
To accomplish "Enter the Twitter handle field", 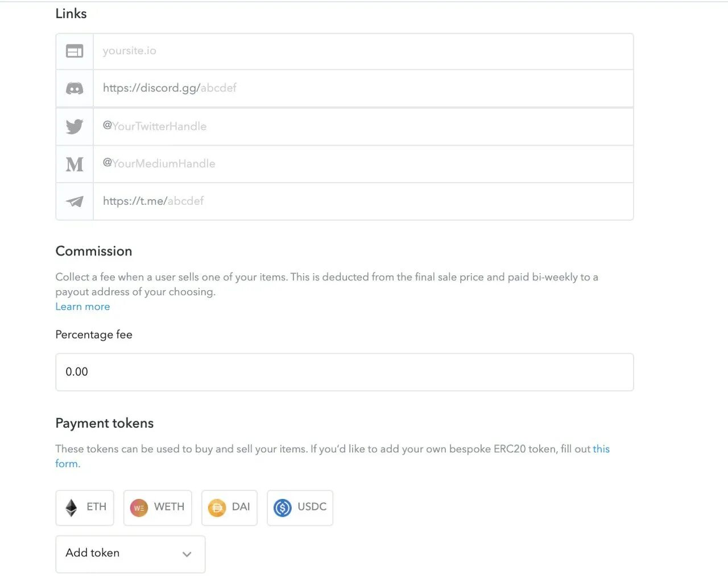I will click(x=363, y=126).
